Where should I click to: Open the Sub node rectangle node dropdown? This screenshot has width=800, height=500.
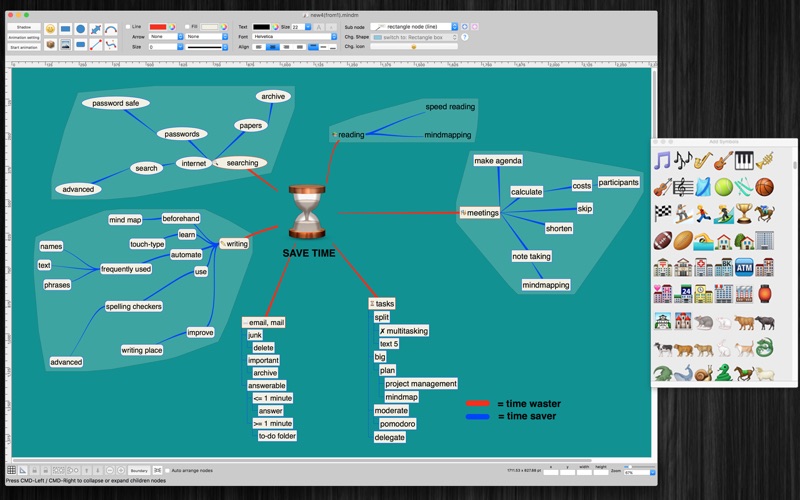tap(414, 27)
